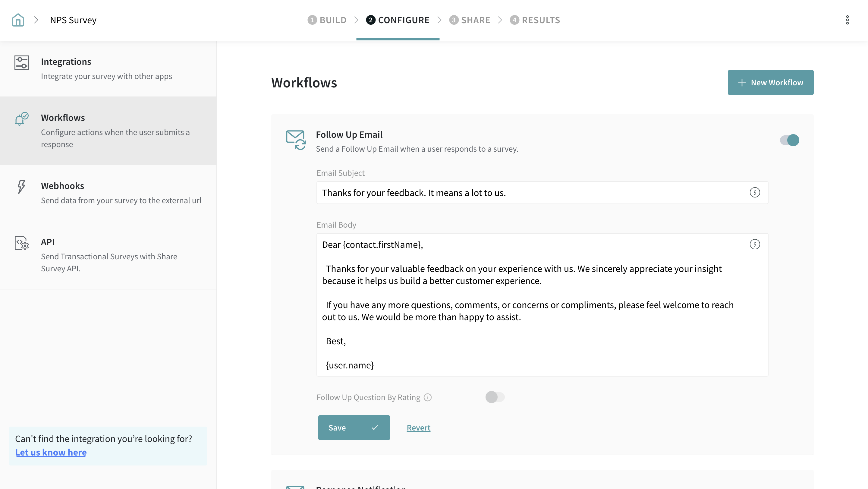Insert variable into Email Body field
This screenshot has height=489, width=868.
coord(754,244)
